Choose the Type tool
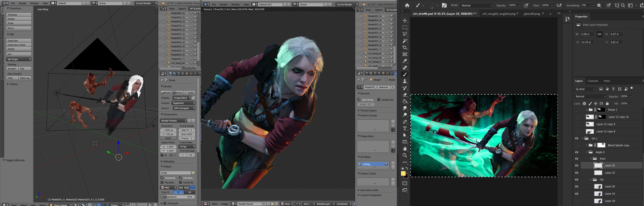Viewport: 644px width, 206px height. pyautogui.click(x=405, y=128)
